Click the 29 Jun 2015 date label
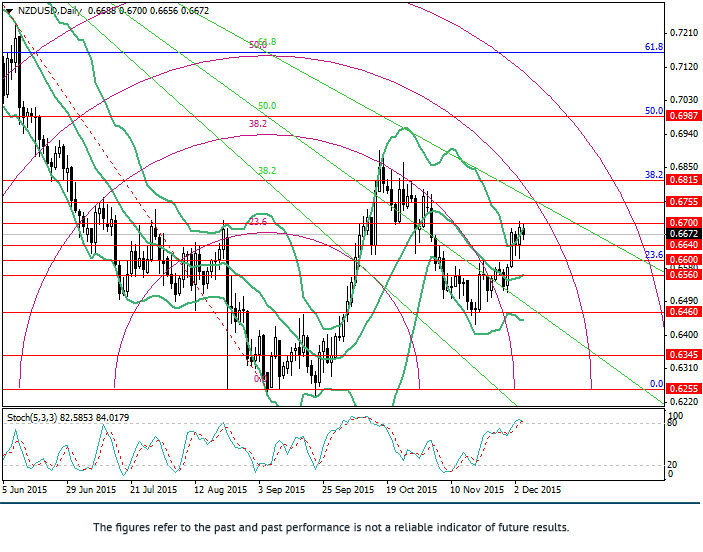This screenshot has height=552, width=703. coord(91,490)
